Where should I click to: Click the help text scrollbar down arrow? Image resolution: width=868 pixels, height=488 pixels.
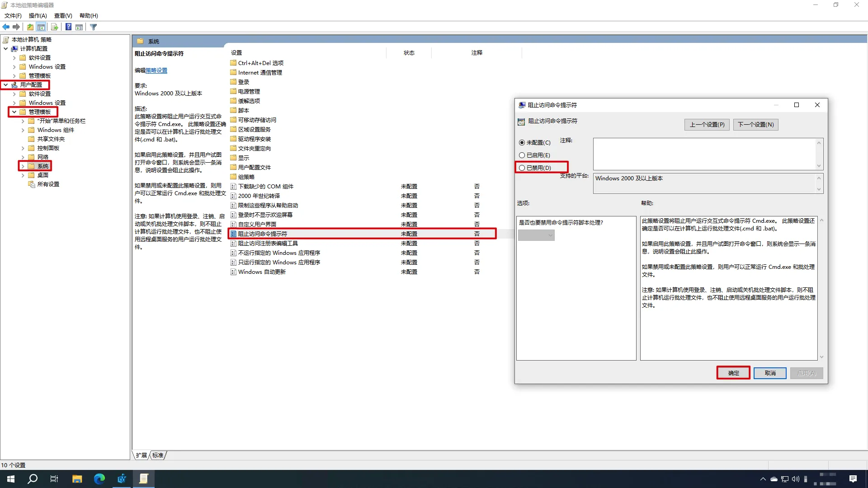821,357
